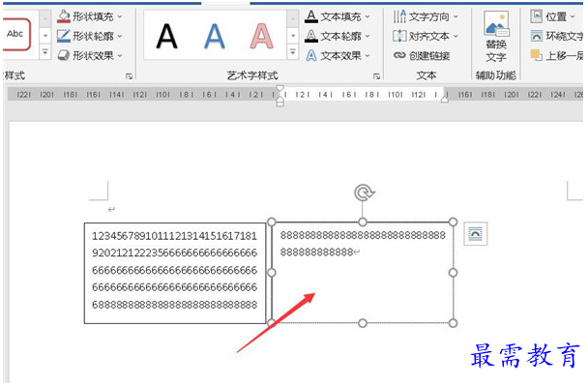This screenshot has width=588, height=386.
Task: Click the 文字方向 text direction icon
Action: pyautogui.click(x=399, y=16)
